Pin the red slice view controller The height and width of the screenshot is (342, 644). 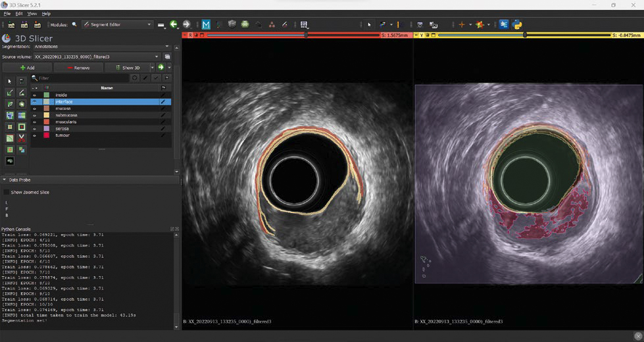pyautogui.click(x=186, y=36)
